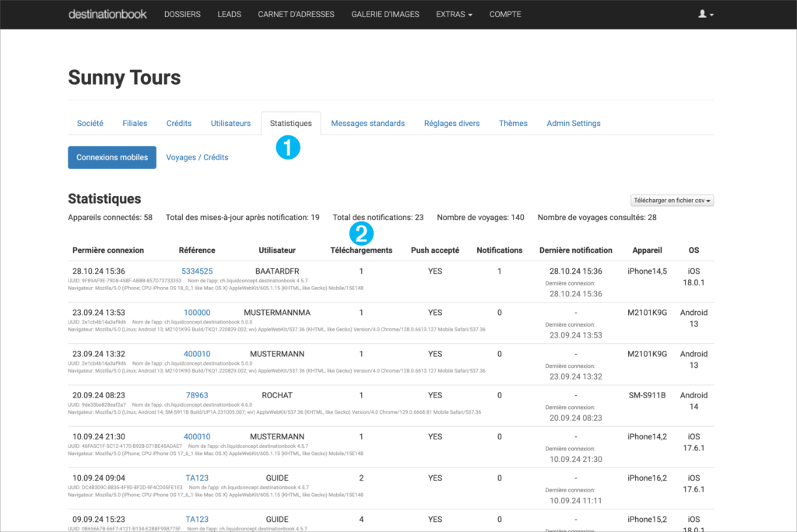
Task: Open the Voyages / Crédits view
Action: 197,157
